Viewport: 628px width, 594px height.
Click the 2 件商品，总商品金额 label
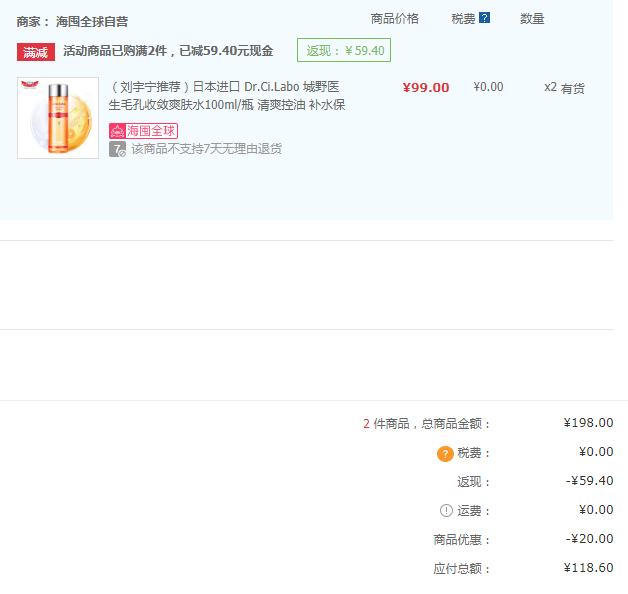427,424
